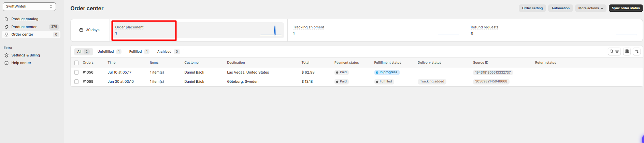Click the calendar icon beside 30 days
644x143 pixels.
81,30
